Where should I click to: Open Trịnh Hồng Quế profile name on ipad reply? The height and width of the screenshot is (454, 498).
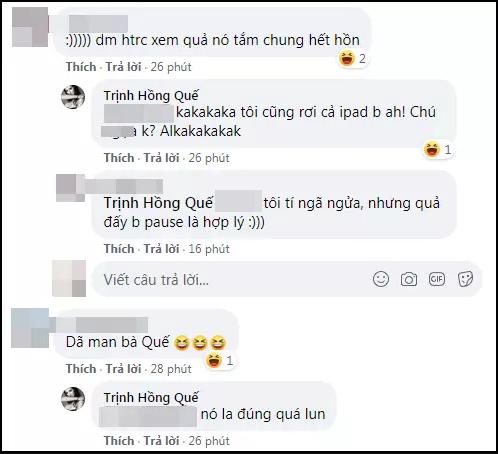[151, 96]
